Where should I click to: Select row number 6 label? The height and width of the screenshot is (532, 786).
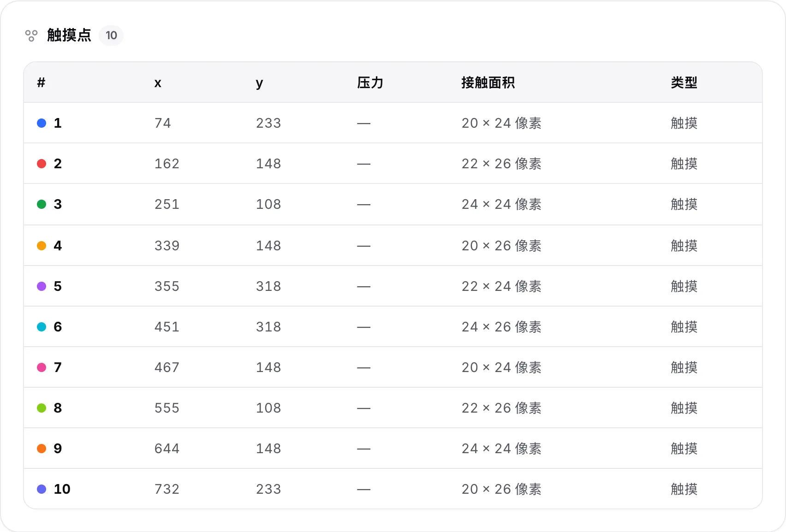coord(58,327)
